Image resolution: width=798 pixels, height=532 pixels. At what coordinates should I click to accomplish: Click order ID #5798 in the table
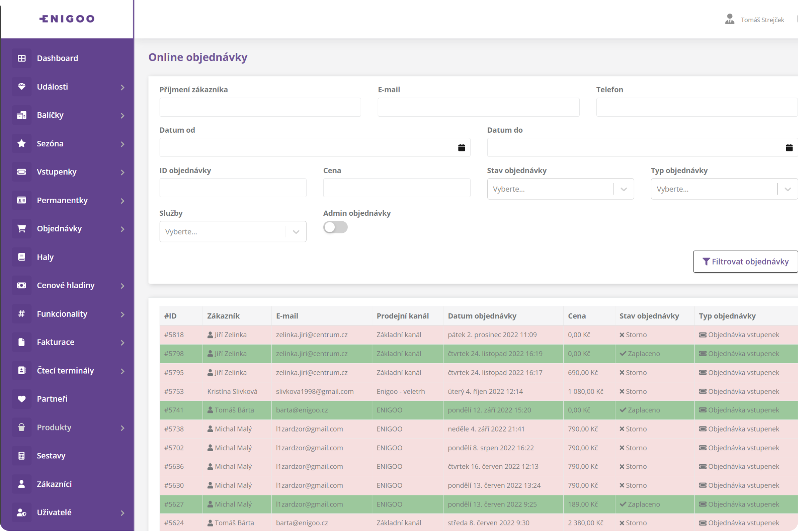[174, 354]
